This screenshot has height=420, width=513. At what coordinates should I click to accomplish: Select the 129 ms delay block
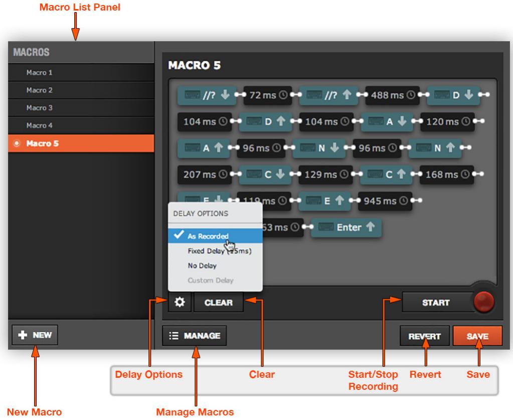tap(325, 175)
